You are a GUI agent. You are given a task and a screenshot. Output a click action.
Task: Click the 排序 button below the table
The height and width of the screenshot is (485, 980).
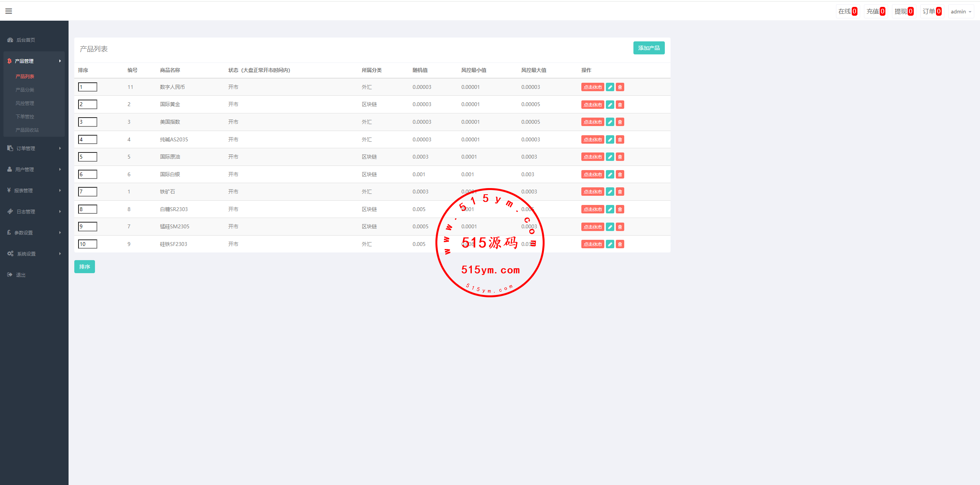click(85, 267)
